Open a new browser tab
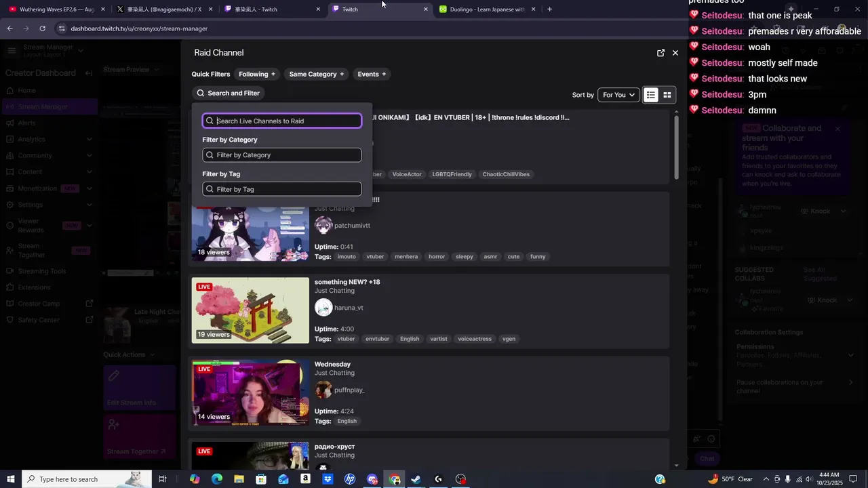Image resolution: width=868 pixels, height=488 pixels. [549, 9]
